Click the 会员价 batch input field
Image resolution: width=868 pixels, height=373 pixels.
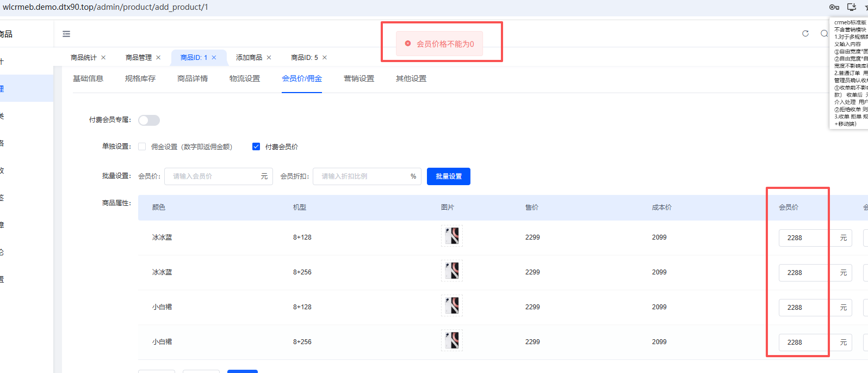click(212, 176)
